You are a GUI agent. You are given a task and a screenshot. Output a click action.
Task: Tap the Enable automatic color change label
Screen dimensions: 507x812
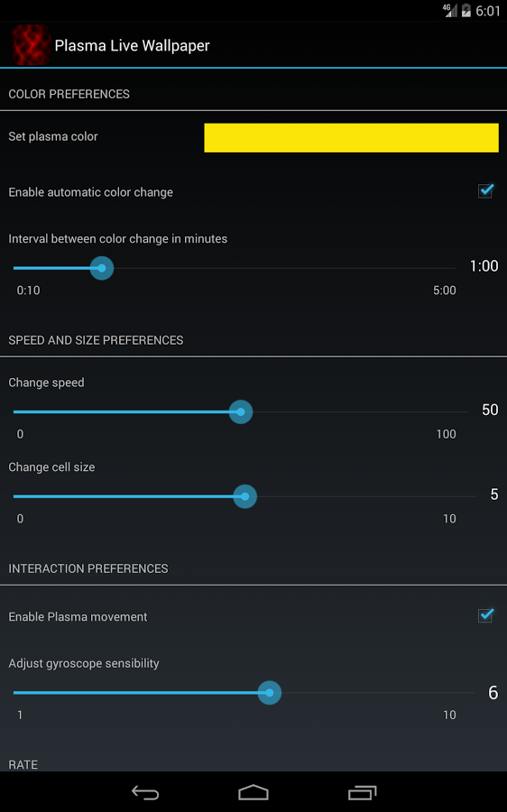[90, 192]
